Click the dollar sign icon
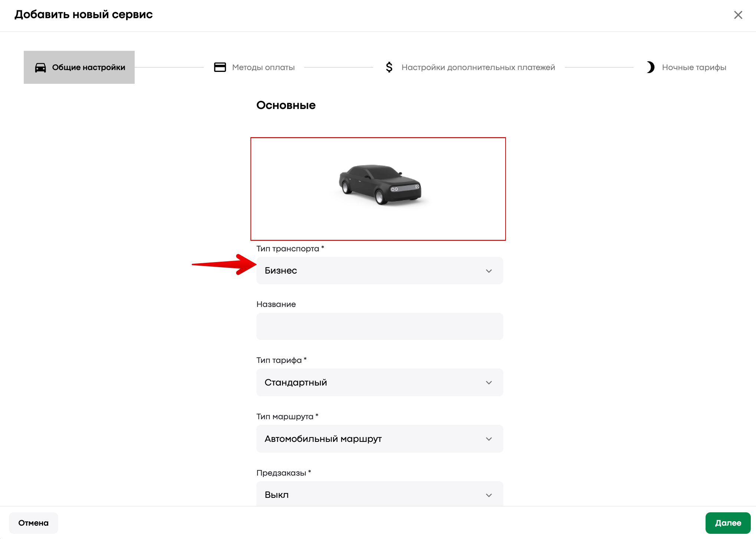756x539 pixels. (x=389, y=67)
